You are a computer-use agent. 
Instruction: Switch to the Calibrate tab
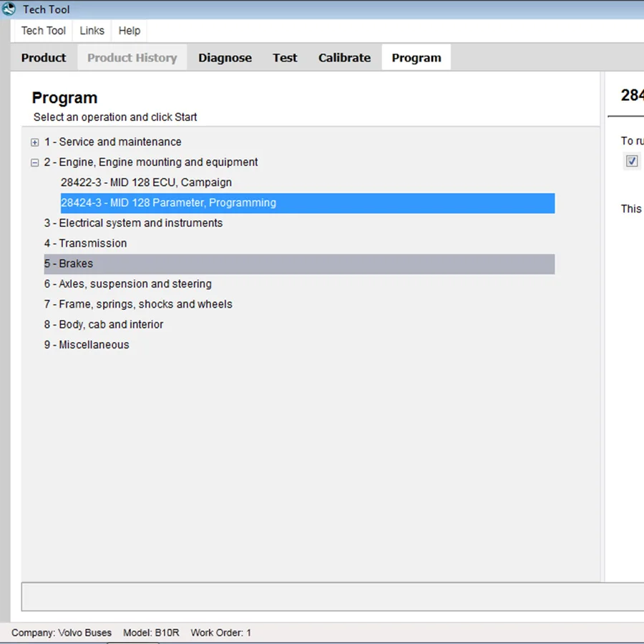pyautogui.click(x=345, y=57)
